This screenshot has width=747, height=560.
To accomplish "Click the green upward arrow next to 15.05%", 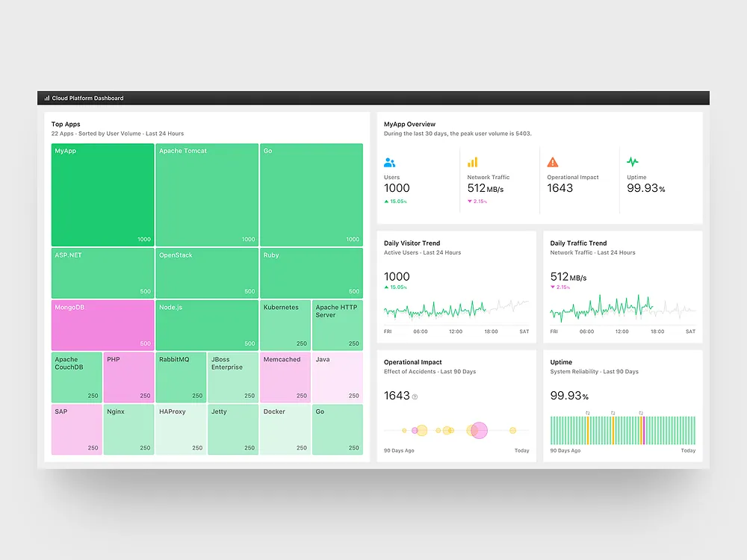I will [387, 201].
